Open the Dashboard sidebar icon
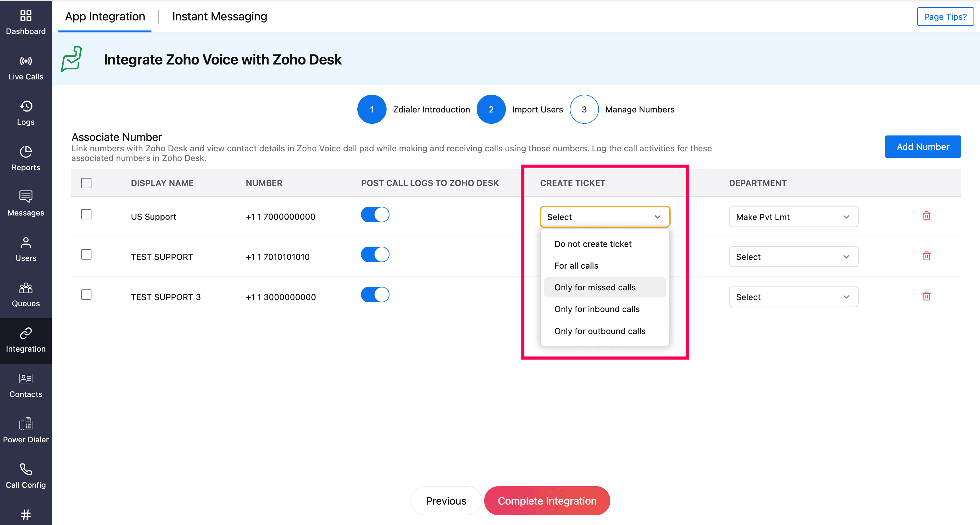 26,22
